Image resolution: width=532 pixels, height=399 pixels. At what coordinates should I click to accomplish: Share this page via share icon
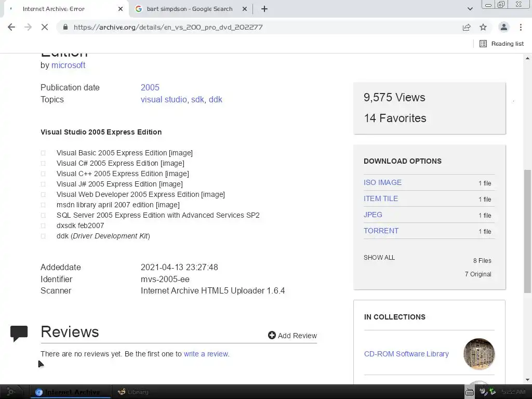click(467, 27)
